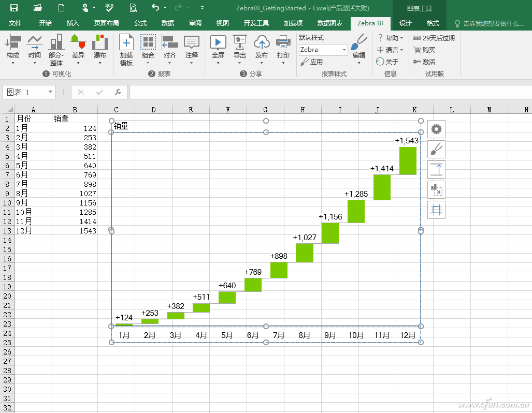
Task: Click the touch mode hand icon
Action: click(x=85, y=8)
